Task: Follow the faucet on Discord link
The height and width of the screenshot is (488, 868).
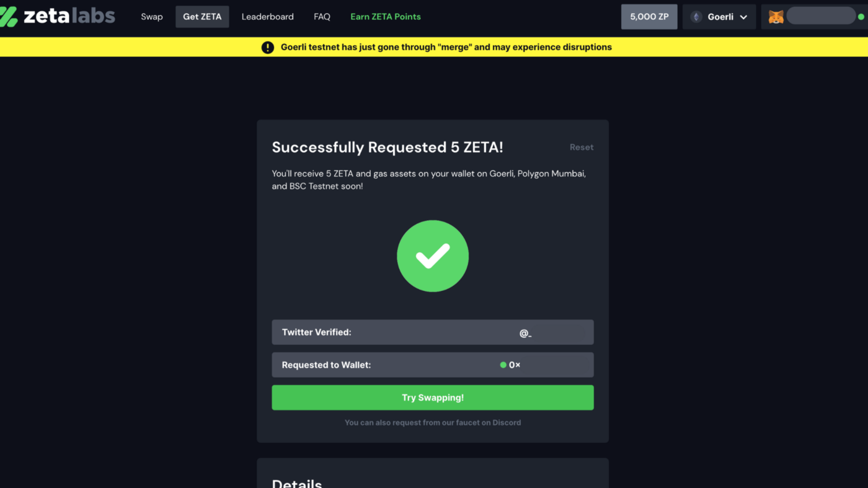Action: click(x=433, y=422)
